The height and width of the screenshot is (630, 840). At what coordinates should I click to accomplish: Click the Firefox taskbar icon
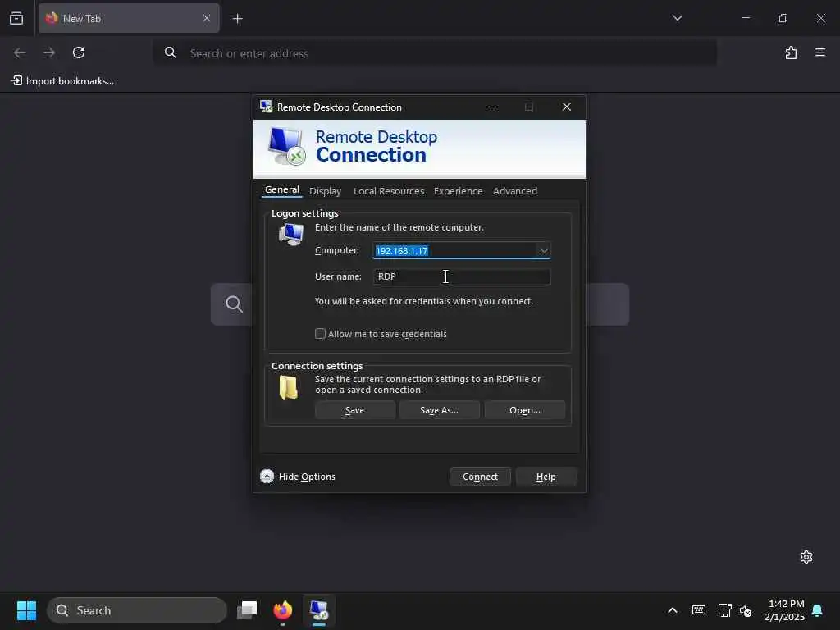pos(283,610)
